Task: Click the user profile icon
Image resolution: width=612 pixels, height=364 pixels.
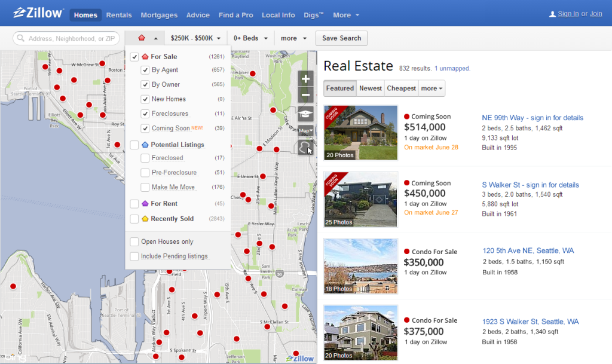Action: coord(552,14)
